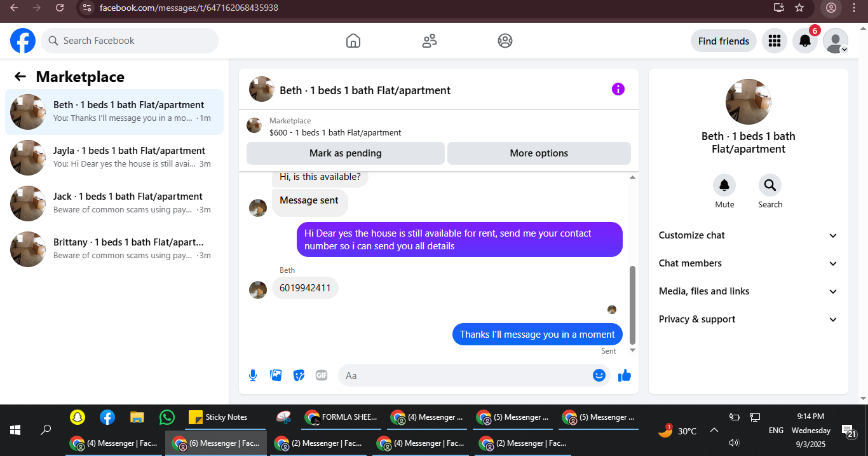This screenshot has width=868, height=456.
Task: Click the volume speaker tray icon
Action: 734,442
